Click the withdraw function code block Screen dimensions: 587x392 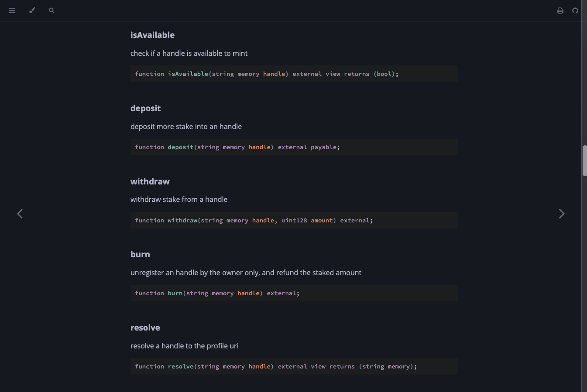(x=294, y=220)
